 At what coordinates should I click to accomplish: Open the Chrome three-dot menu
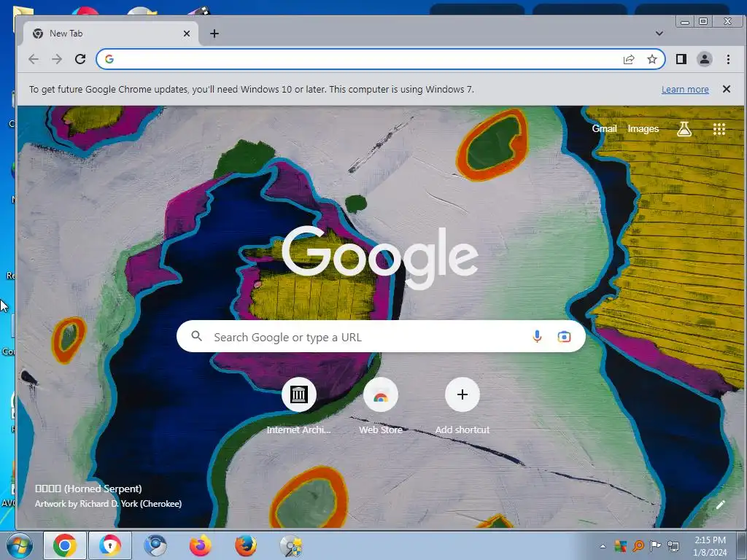(x=728, y=59)
